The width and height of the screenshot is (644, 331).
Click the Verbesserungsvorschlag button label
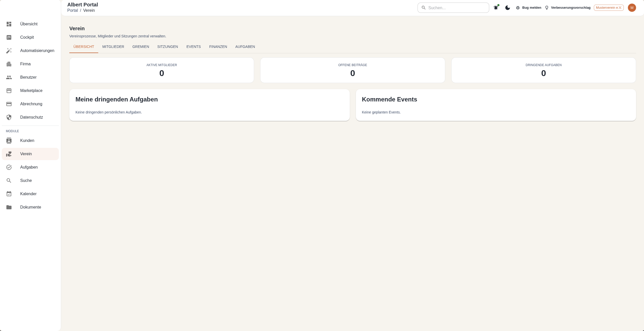571,8
